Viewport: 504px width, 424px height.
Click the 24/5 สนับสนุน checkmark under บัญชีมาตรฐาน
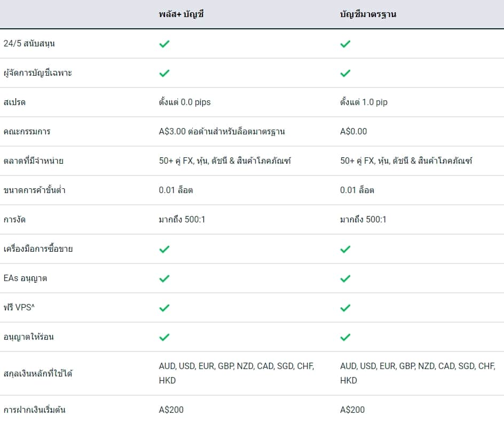point(345,44)
